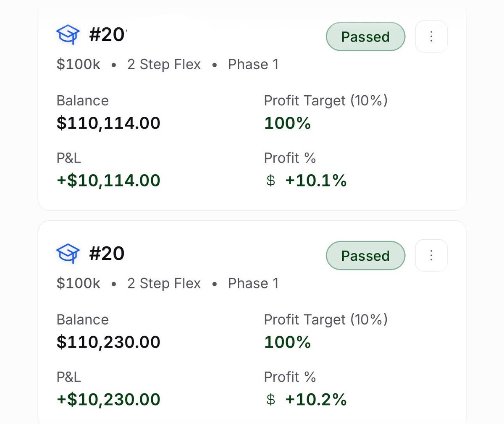504x424 pixels.
Task: Click dollar sign icon beside +10.1%
Action: [271, 181]
